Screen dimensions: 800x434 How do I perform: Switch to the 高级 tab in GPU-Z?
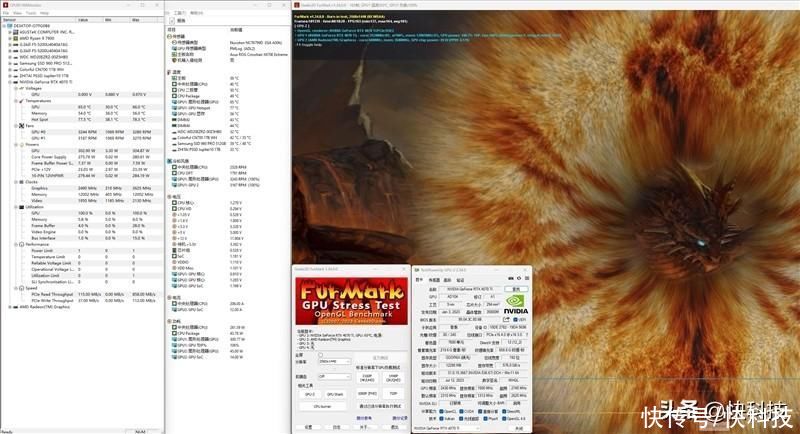(x=447, y=279)
